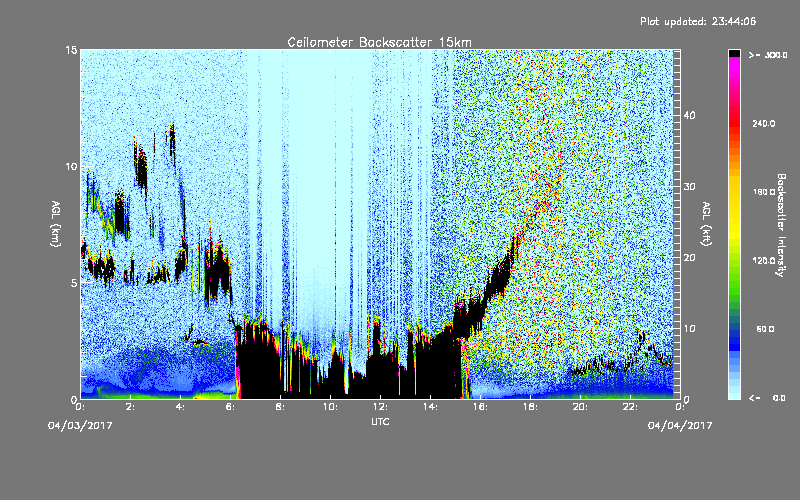Image resolution: width=800 pixels, height=500 pixels.
Task: Click the 10 km left-axis tick label
Action: [71, 166]
